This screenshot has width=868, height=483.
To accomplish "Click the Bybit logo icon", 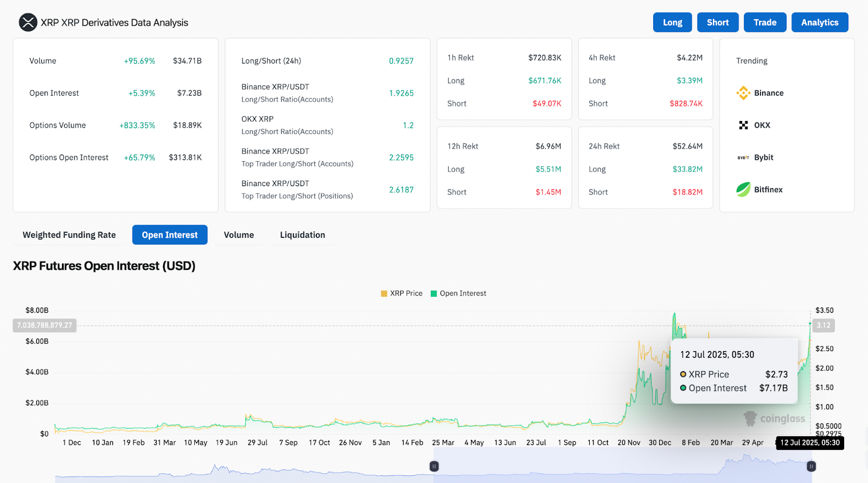I will 743,157.
